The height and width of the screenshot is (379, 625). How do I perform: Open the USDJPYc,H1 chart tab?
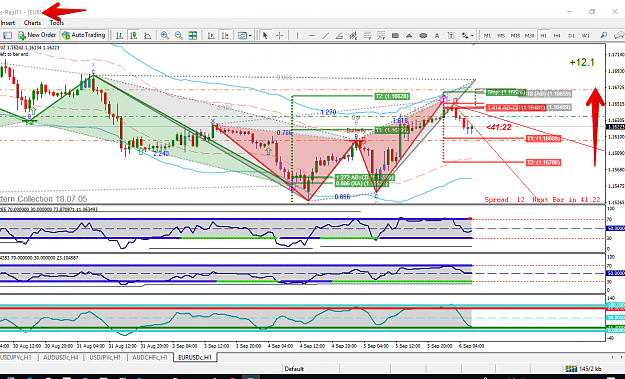click(x=105, y=357)
